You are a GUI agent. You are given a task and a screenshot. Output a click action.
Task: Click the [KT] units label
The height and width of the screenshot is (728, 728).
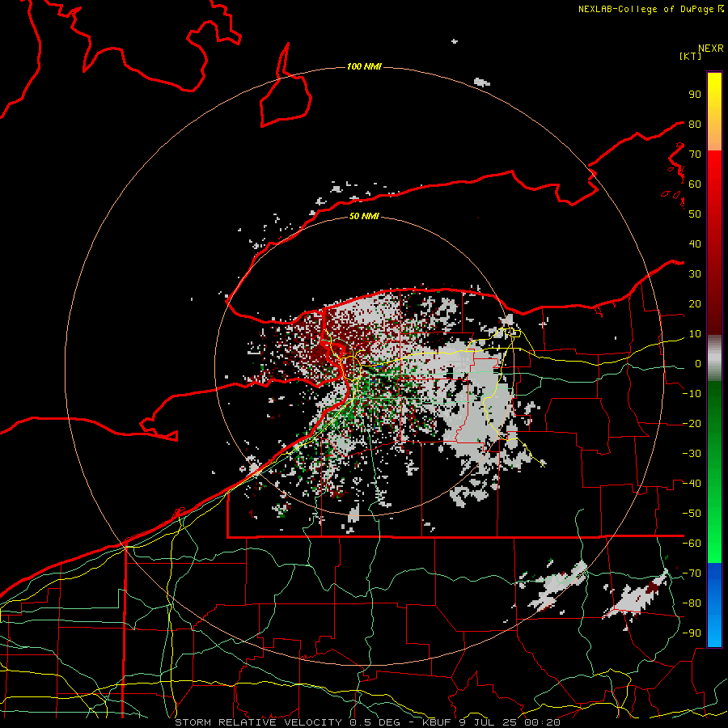[690, 56]
